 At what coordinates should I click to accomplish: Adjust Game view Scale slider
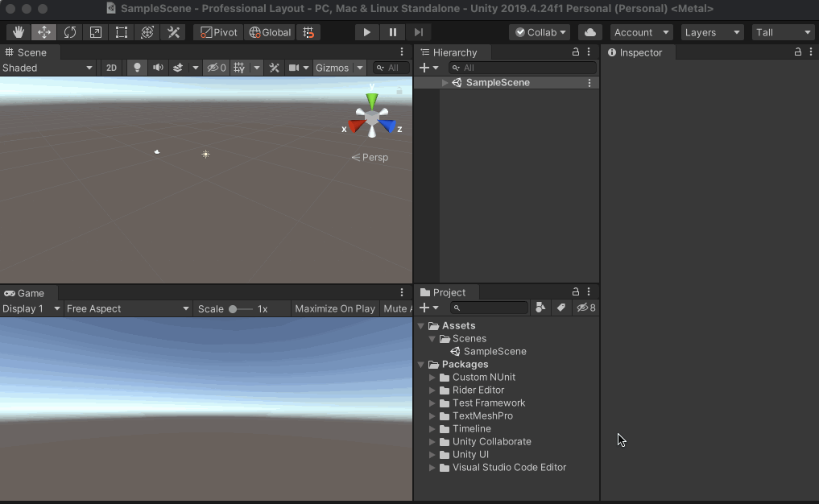[x=240, y=309]
